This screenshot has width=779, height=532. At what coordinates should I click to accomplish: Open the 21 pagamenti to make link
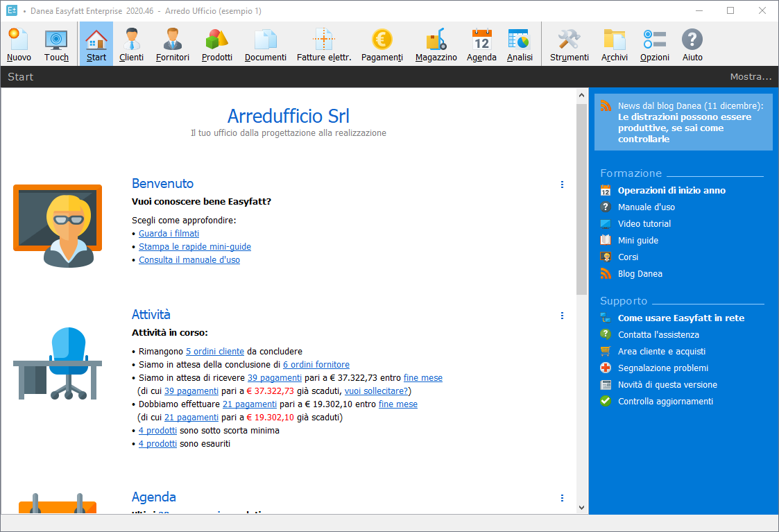(250, 404)
